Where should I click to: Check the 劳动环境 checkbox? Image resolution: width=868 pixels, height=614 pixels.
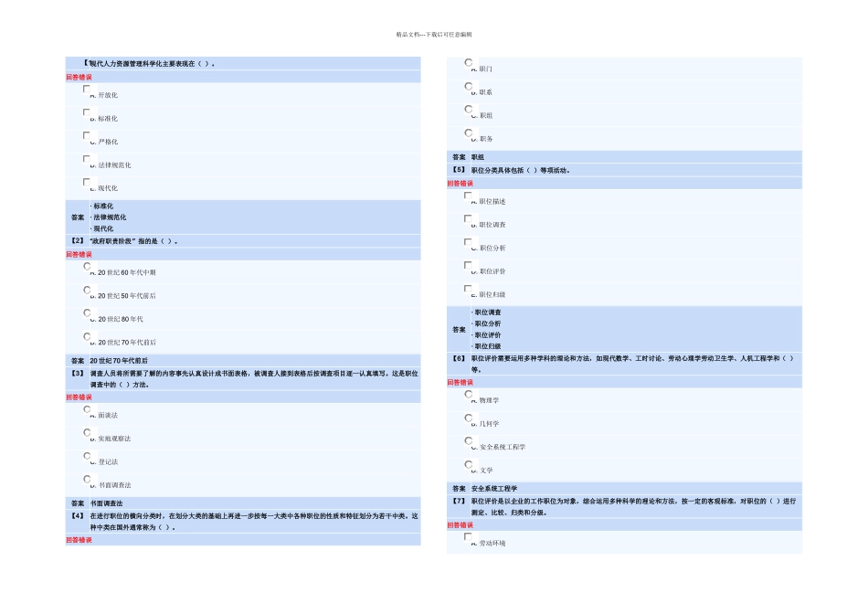(468, 537)
